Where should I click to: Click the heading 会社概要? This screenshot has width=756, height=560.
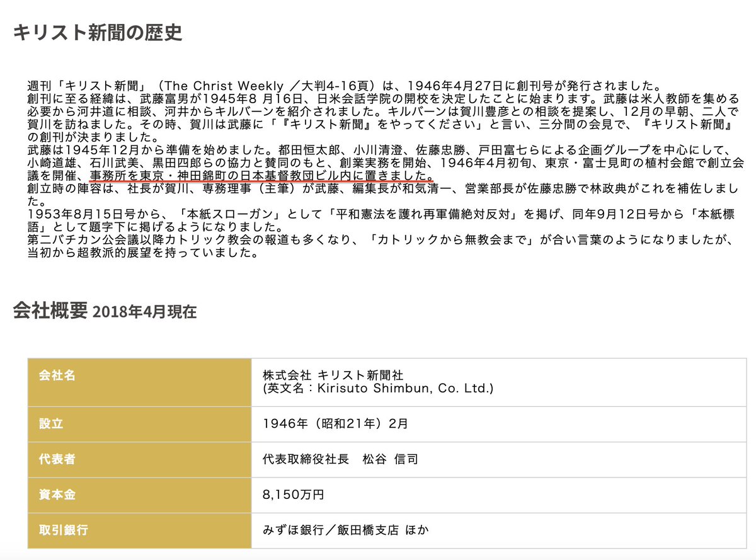pos(50,310)
